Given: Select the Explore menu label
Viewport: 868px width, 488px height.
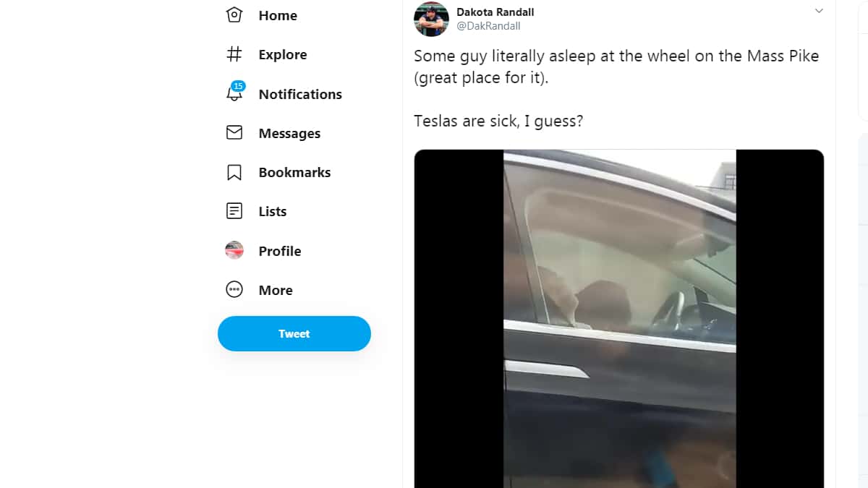Looking at the screenshot, I should (x=283, y=55).
